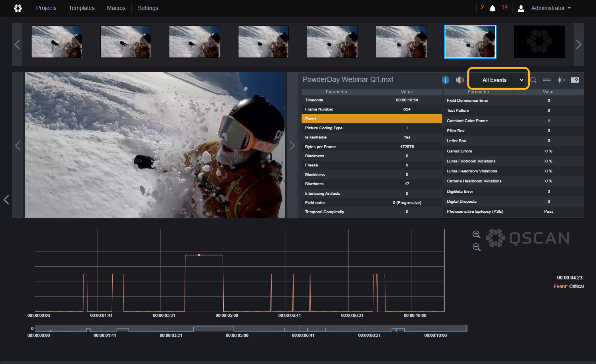Click the orange notification count 2

pyautogui.click(x=482, y=7)
